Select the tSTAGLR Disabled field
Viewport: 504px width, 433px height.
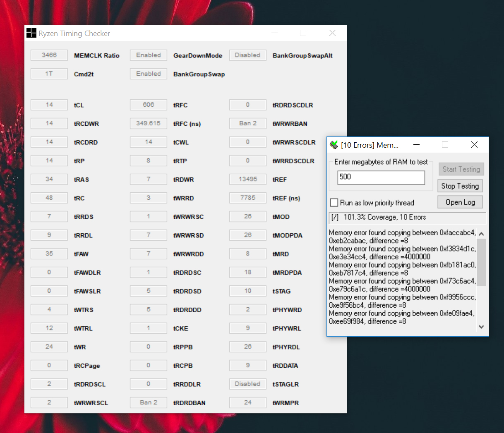(x=248, y=384)
